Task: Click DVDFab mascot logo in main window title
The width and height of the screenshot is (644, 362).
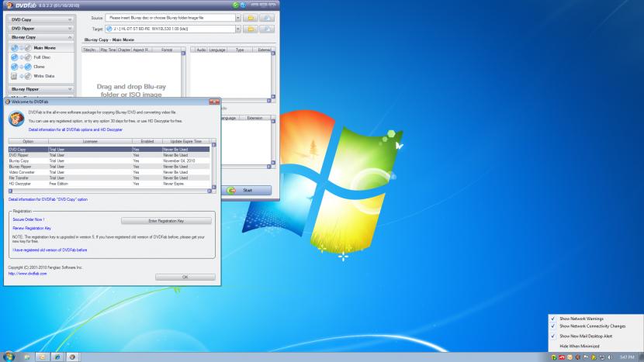Action: click(9, 5)
